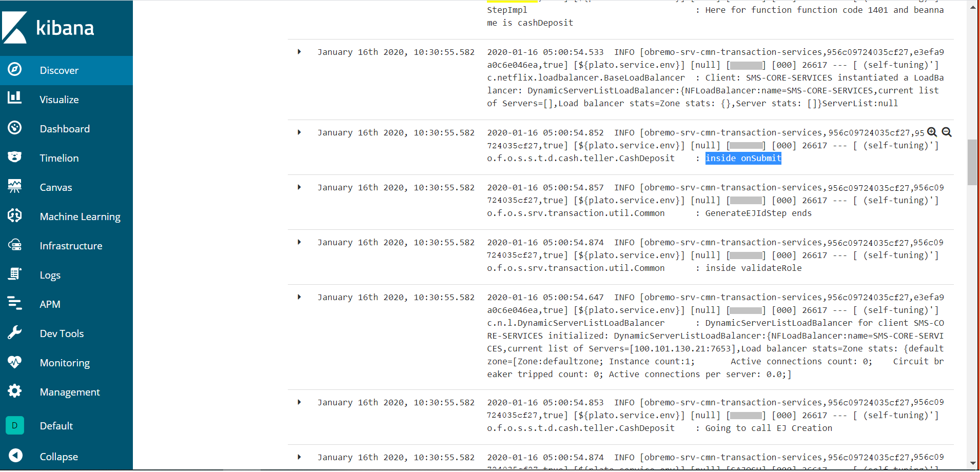The width and height of the screenshot is (980, 472).
Task: Click the Kibana logo
Action: [49, 28]
